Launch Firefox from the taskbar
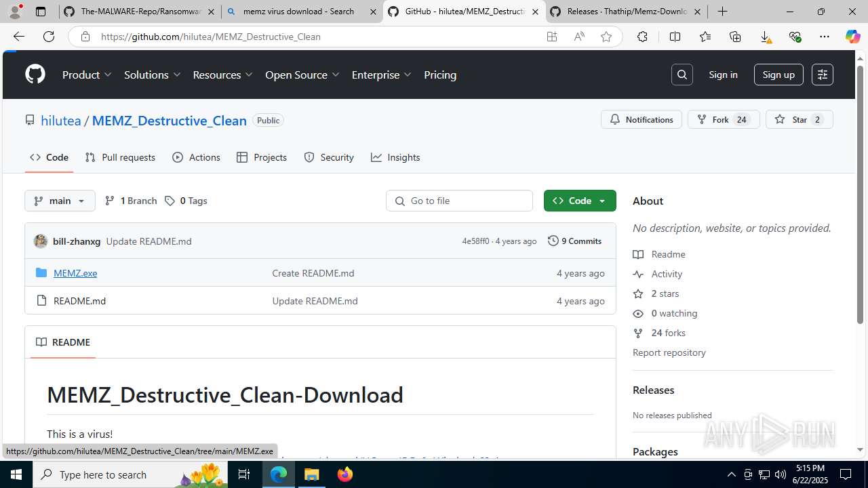The width and height of the screenshot is (868, 488). tap(345, 474)
